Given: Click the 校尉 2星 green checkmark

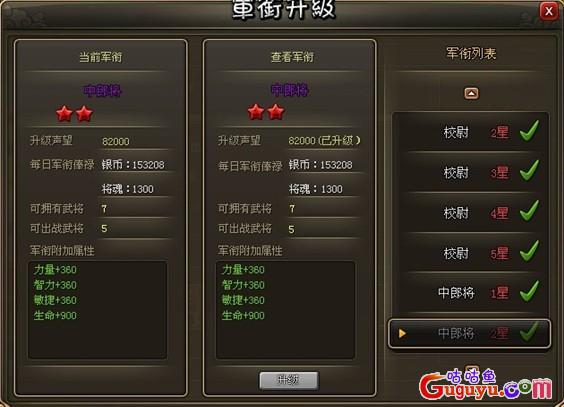Looking at the screenshot, I should 529,131.
